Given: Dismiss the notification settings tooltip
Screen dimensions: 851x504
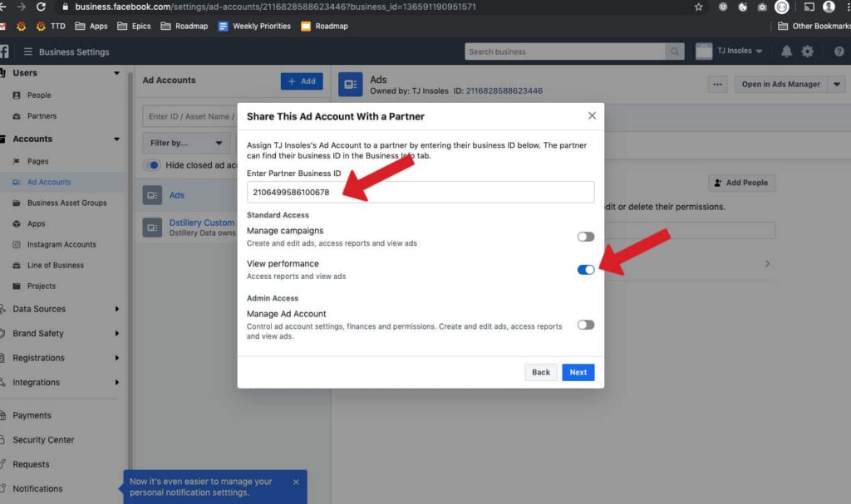Looking at the screenshot, I should click(296, 482).
